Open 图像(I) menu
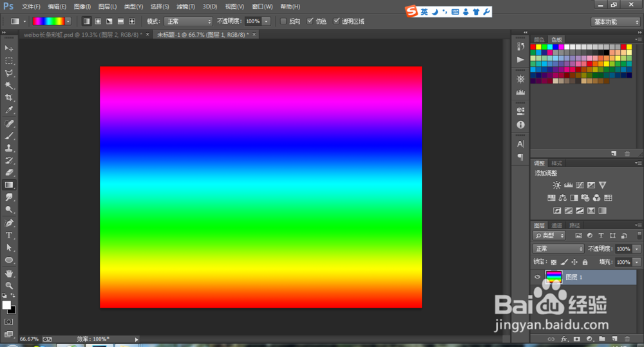This screenshot has width=644, height=347. coord(82,6)
